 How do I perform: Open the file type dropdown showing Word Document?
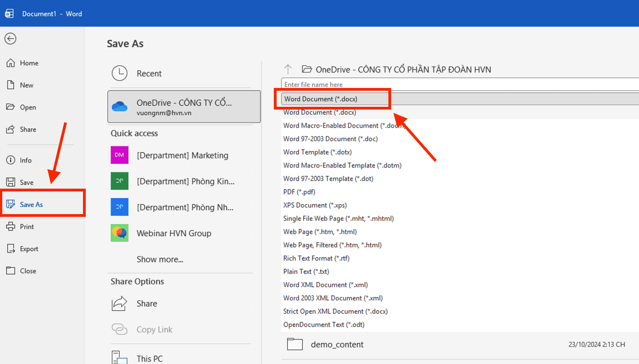tap(460, 99)
